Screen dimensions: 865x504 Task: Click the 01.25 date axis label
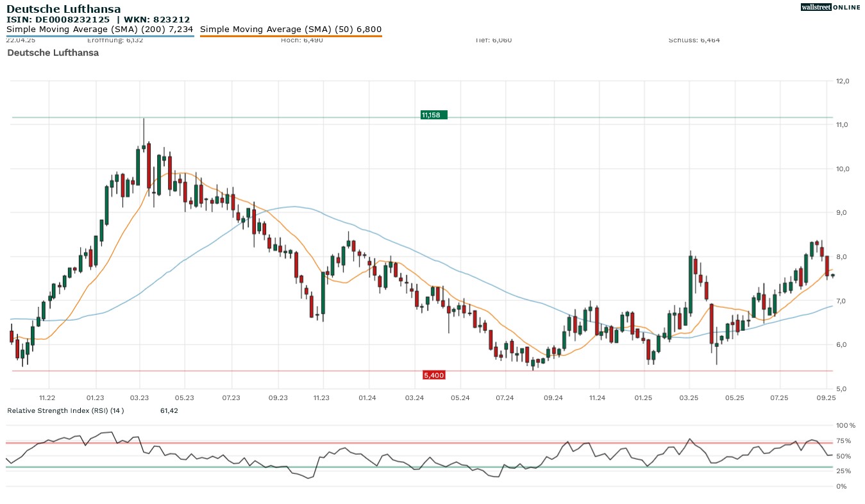click(643, 398)
